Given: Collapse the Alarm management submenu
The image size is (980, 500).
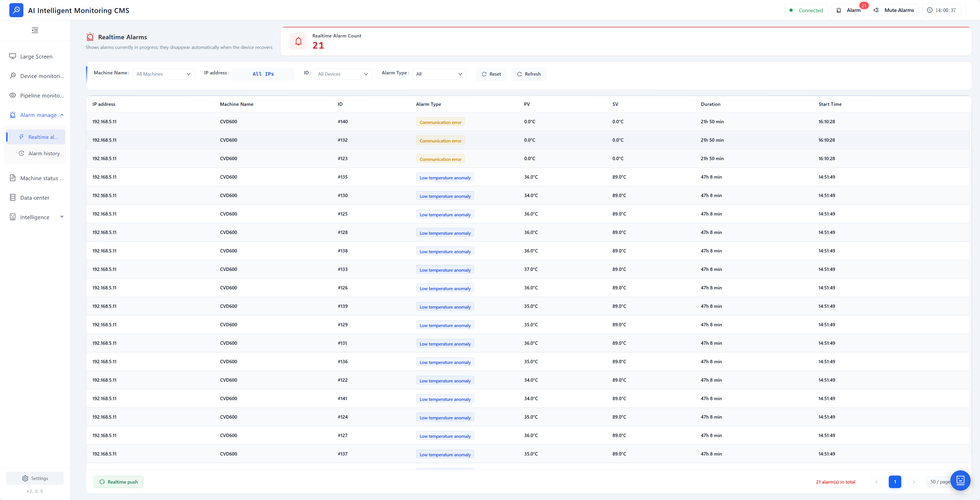Looking at the screenshot, I should tap(35, 115).
